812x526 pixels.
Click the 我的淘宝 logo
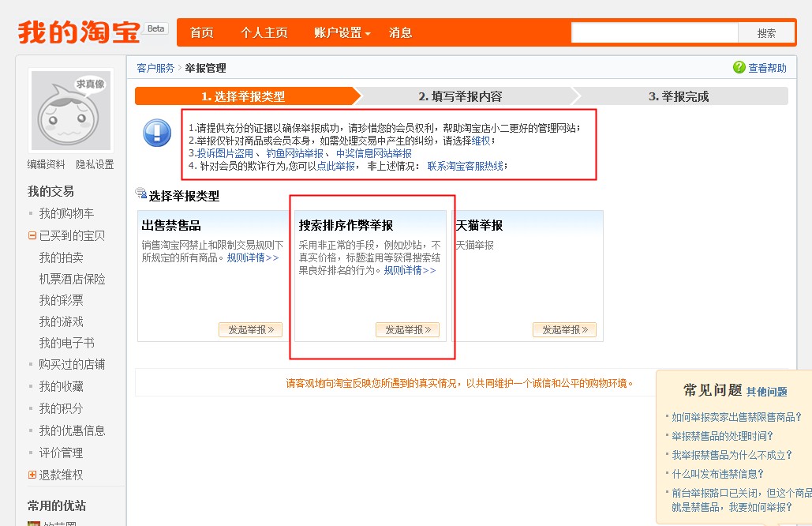pos(79,32)
